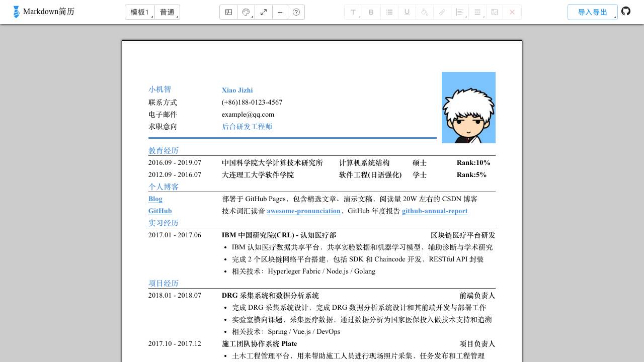Click date 2018.01 - 2018.07

[175, 296]
